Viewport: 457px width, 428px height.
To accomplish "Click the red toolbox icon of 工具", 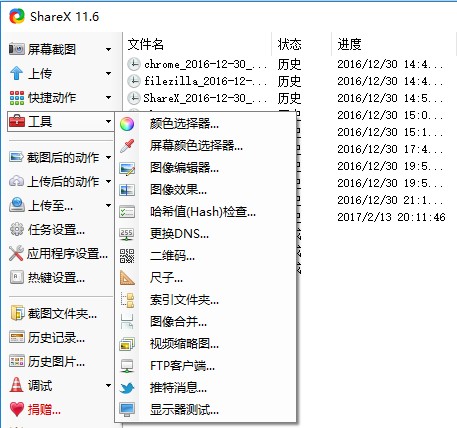I will click(17, 121).
